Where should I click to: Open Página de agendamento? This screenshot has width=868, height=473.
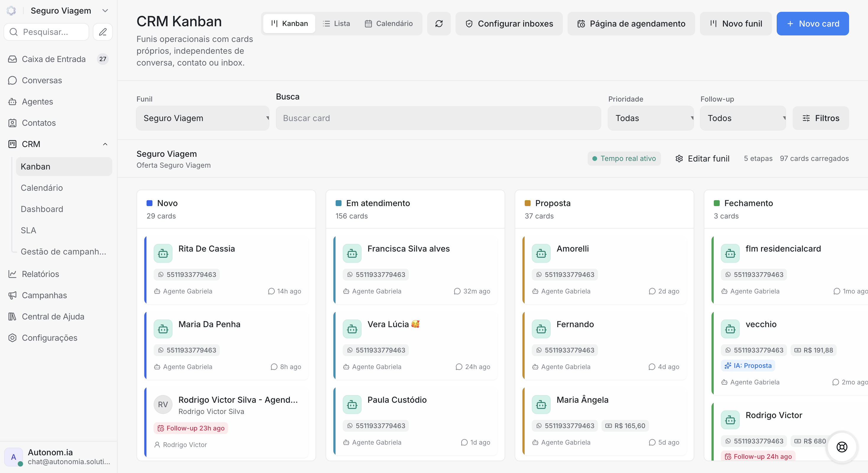pyautogui.click(x=631, y=24)
